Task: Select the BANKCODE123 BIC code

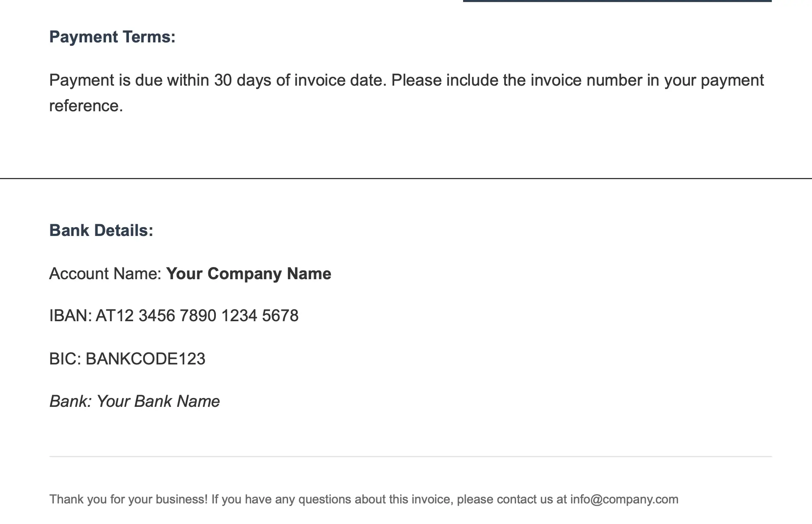Action: pyautogui.click(x=145, y=359)
